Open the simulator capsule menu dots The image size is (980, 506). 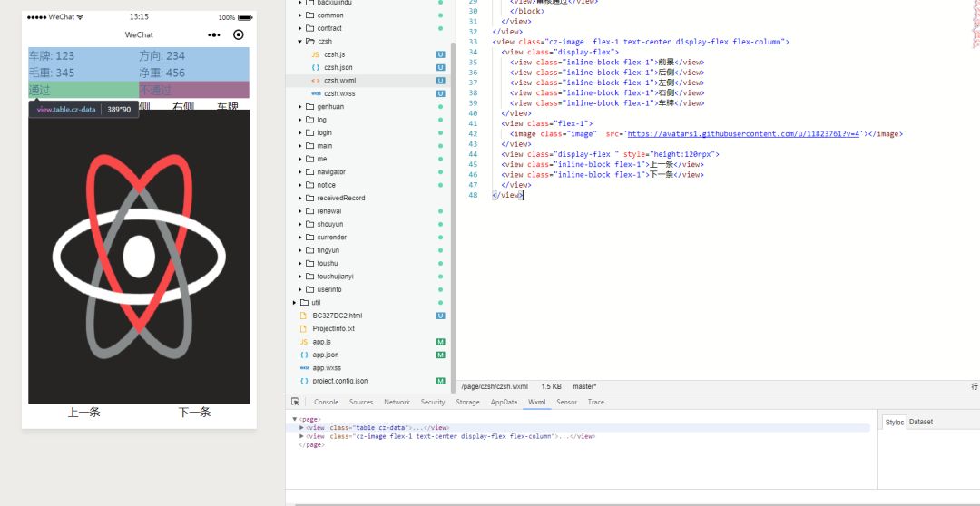tap(214, 35)
